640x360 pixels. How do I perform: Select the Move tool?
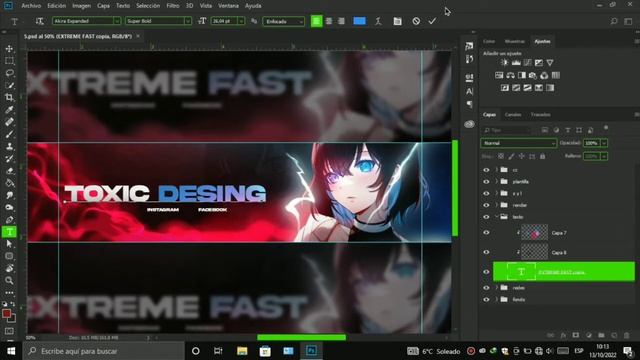pos(9,49)
